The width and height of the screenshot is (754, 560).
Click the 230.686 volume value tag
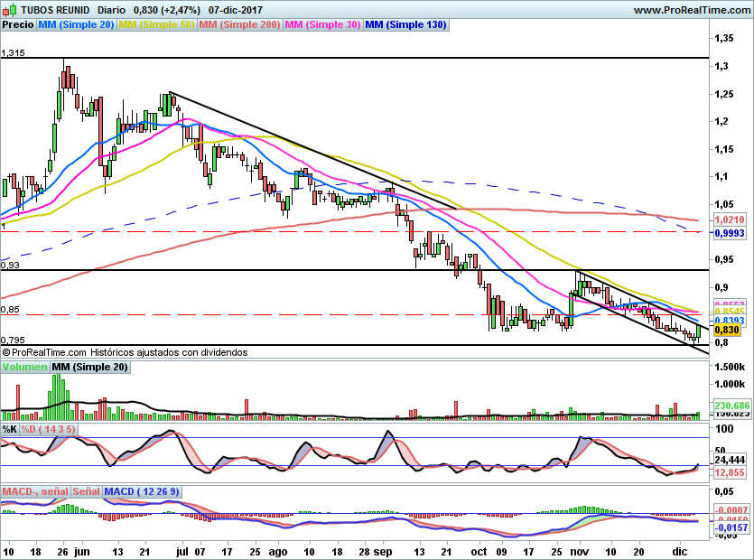point(732,406)
